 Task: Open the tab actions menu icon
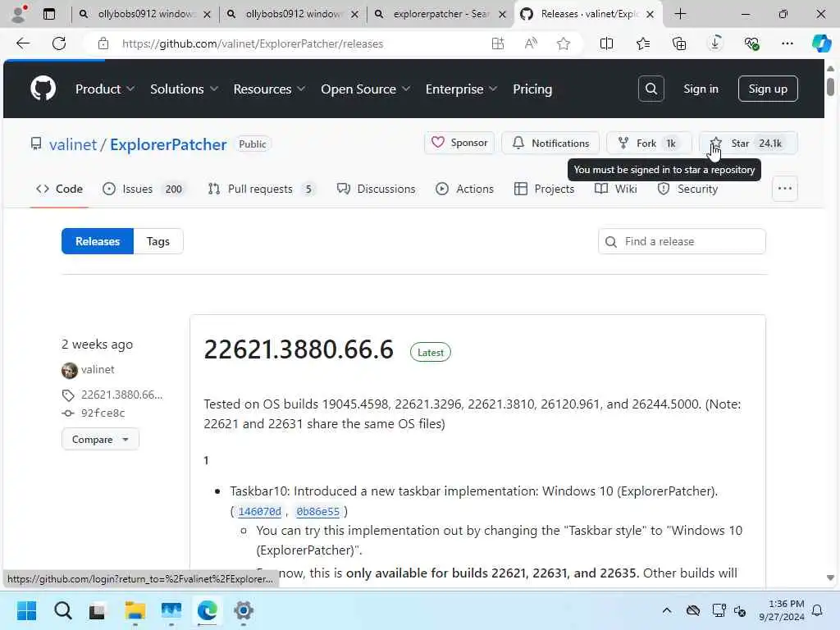[x=48, y=14]
